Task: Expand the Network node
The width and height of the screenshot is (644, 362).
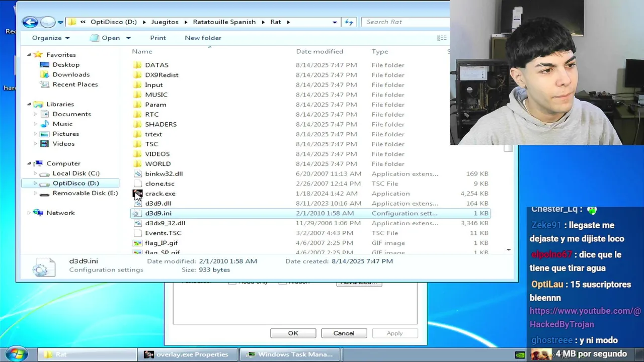Action: [29, 213]
